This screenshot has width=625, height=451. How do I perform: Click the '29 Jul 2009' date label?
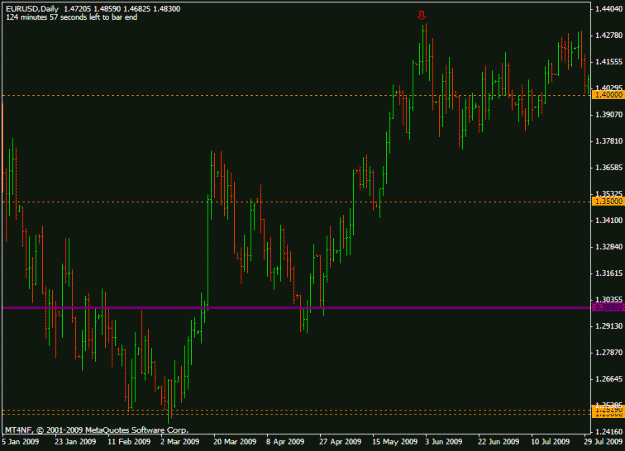point(603,441)
